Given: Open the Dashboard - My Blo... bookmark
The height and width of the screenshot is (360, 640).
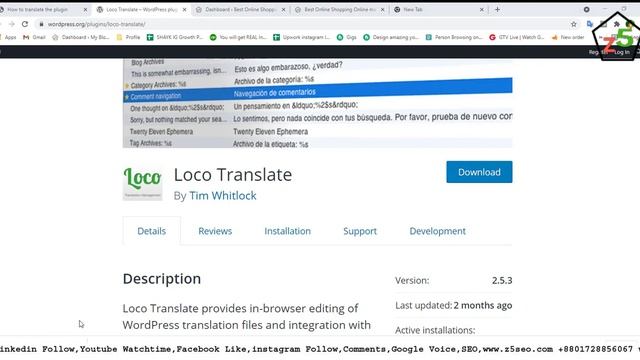Looking at the screenshot, I should click(81, 37).
